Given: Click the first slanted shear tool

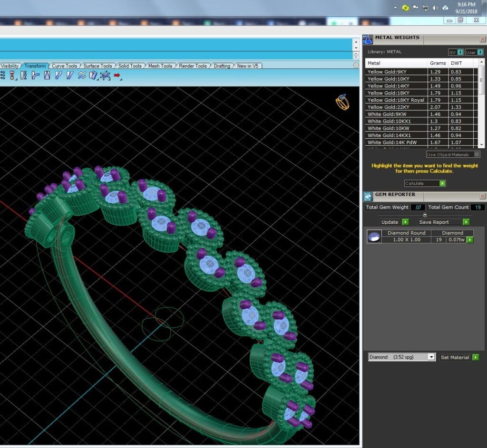Looking at the screenshot, I should [x=58, y=75].
